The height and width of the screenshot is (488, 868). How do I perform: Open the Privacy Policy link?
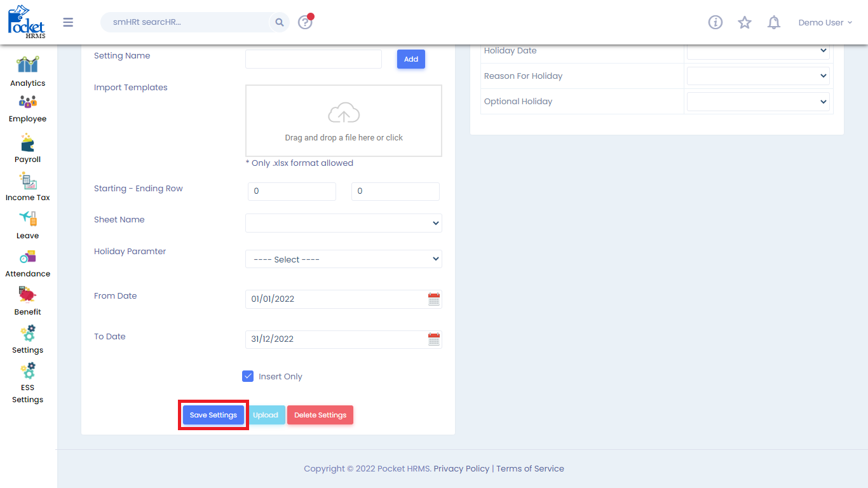[x=461, y=468]
